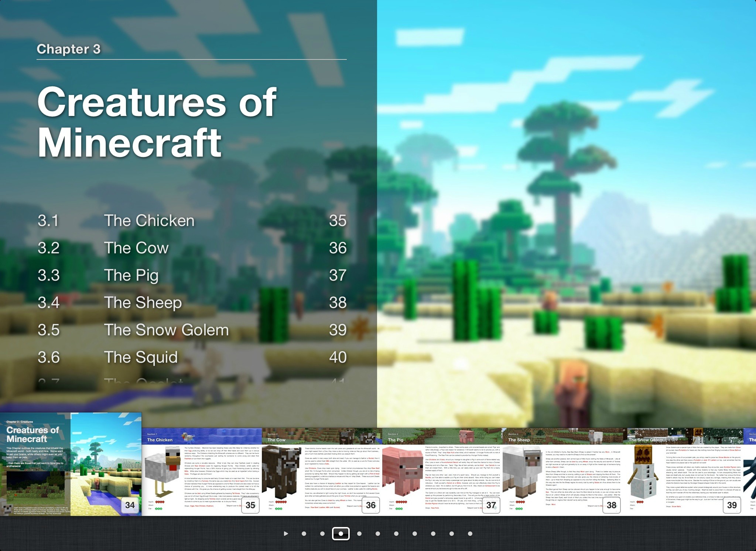The image size is (756, 551).
Task: Go to the chapter dot right after the highlighted one
Action: pyautogui.click(x=359, y=534)
